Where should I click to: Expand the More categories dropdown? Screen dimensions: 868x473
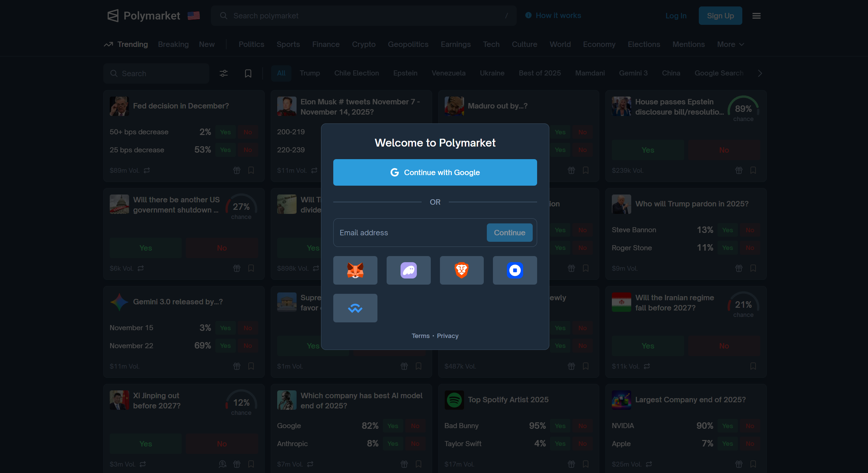(730, 45)
